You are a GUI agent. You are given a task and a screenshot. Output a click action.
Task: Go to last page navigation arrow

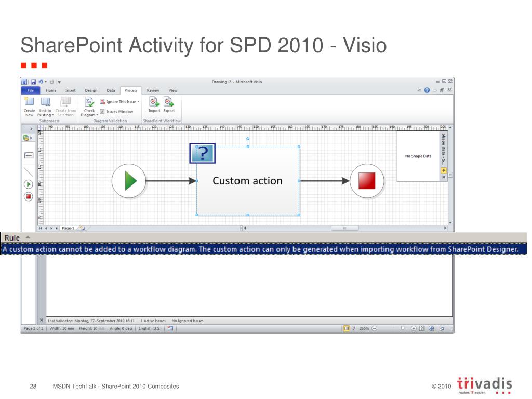tap(56, 228)
